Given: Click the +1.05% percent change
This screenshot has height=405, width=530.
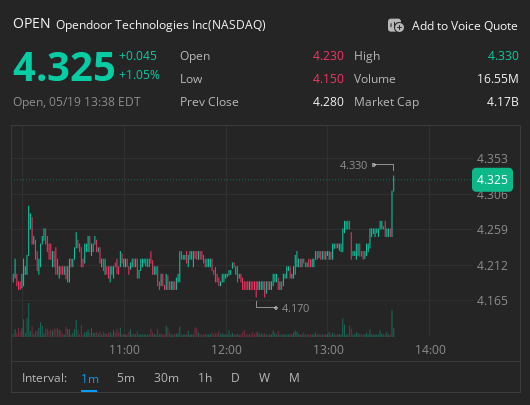Looking at the screenshot, I should point(139,75).
